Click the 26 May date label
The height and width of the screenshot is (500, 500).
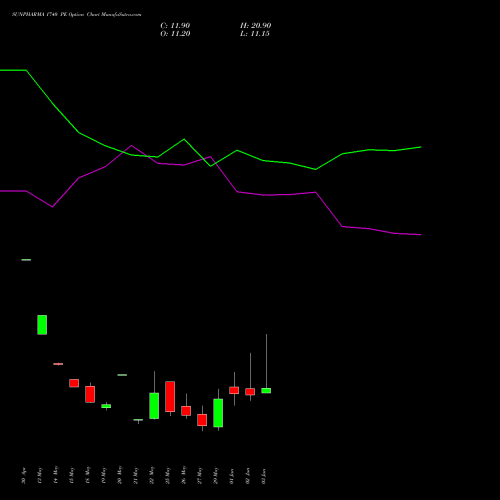coord(183,475)
